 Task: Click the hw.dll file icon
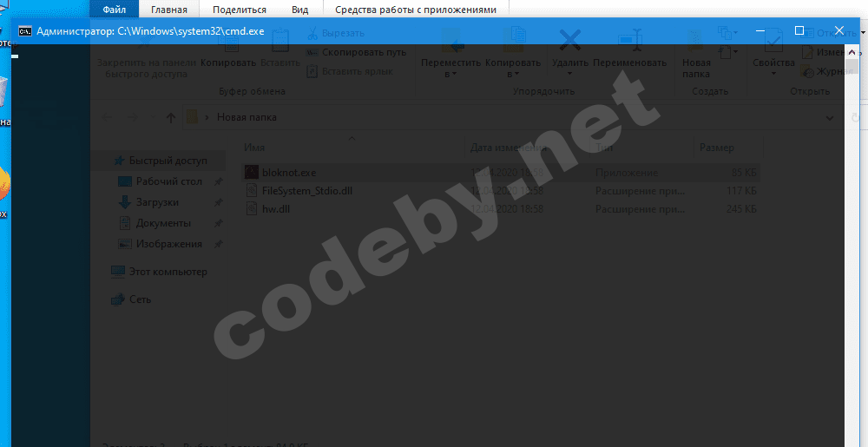click(x=252, y=209)
